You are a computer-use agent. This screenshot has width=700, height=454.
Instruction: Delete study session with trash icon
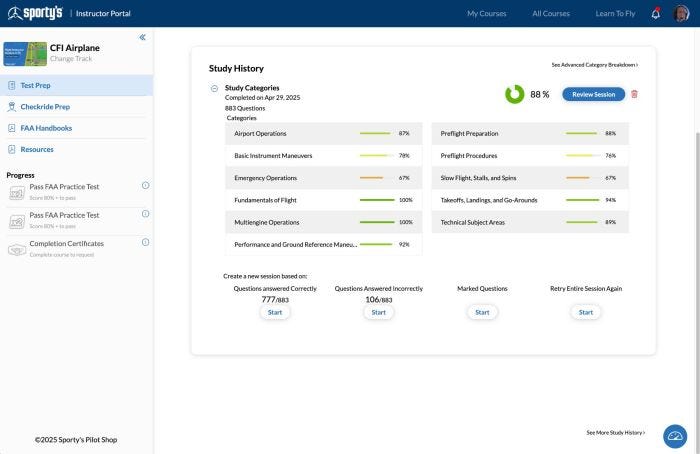pyautogui.click(x=634, y=94)
